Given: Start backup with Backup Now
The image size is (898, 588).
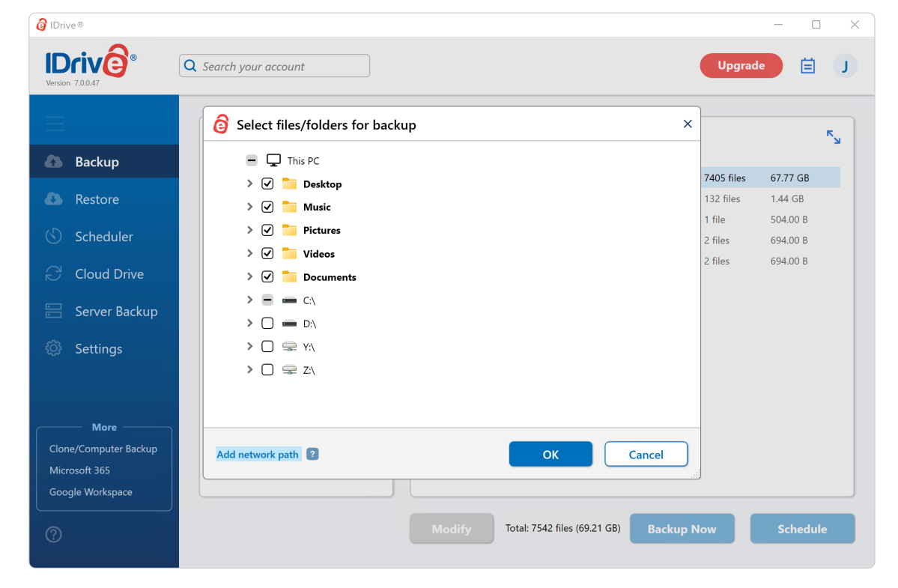Looking at the screenshot, I should tap(682, 529).
